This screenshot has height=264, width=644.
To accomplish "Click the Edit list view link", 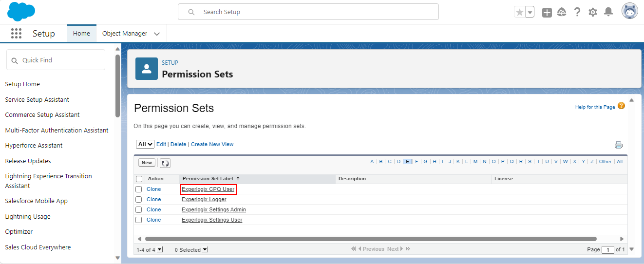I will coord(161,144).
